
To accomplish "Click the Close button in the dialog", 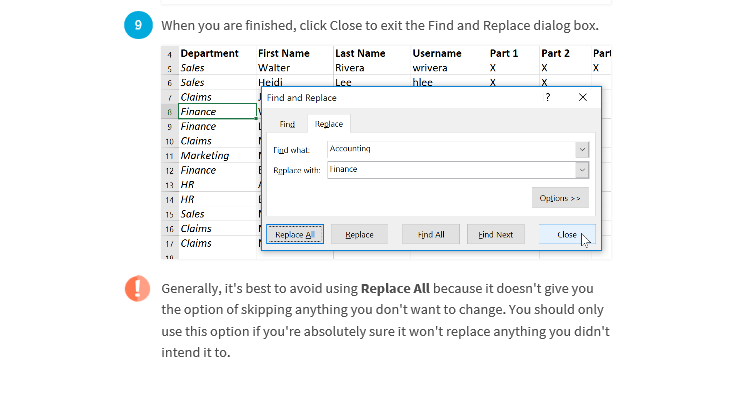I will pyautogui.click(x=567, y=234).
